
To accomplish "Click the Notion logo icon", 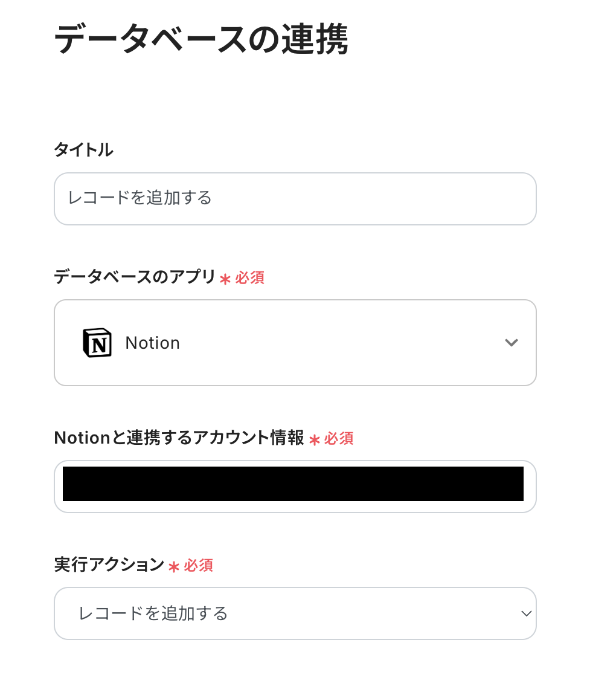I will pos(97,343).
